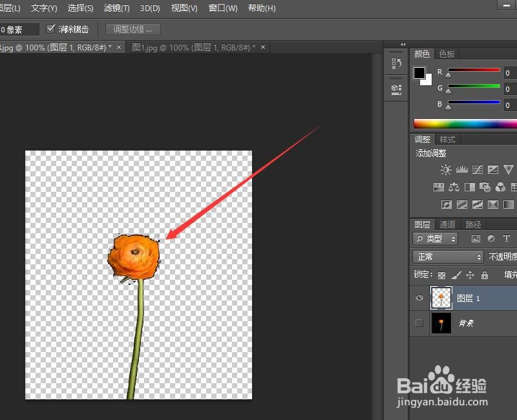The width and height of the screenshot is (517, 420).
Task: Filter layers by pixel layers icon
Action: (476, 238)
